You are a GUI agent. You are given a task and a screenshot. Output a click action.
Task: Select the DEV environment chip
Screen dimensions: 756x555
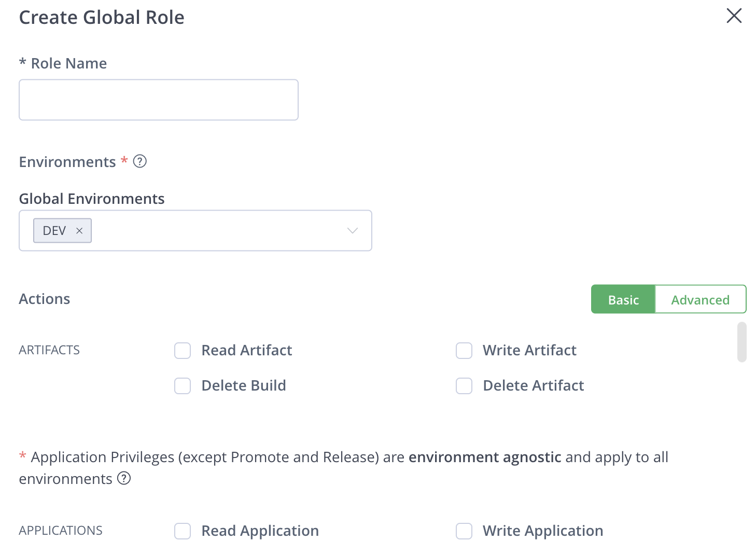click(x=54, y=231)
